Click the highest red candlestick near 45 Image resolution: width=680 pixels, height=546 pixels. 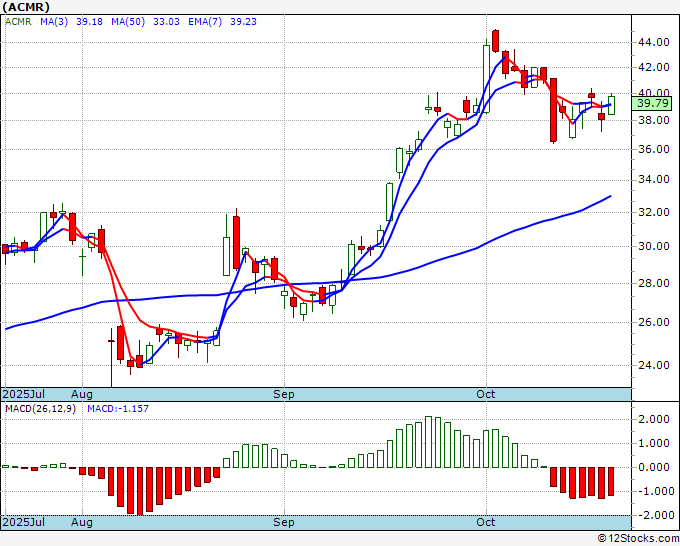(496, 41)
